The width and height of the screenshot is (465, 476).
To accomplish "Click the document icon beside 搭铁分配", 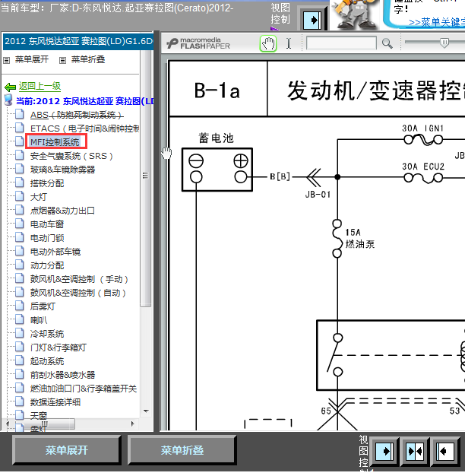I will click(x=20, y=182).
